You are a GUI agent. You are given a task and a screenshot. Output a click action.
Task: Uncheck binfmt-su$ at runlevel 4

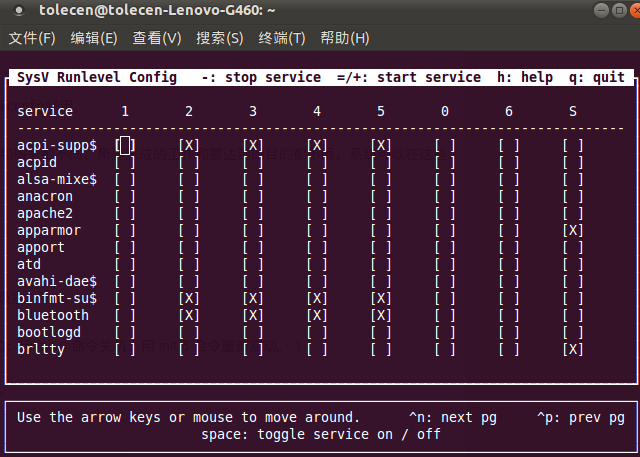pyautogui.click(x=317, y=299)
